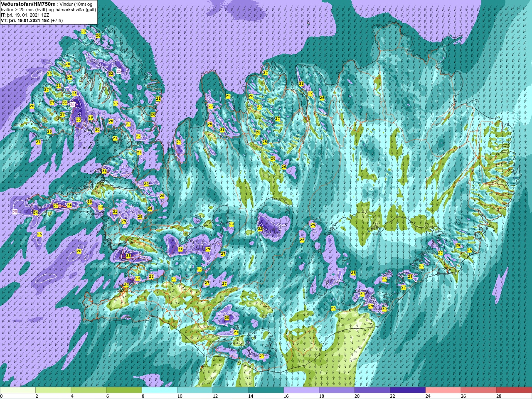The height and width of the screenshot is (399, 532).
Task: Select the 26–28 m/s salmon legend swatch
Action: point(478,390)
